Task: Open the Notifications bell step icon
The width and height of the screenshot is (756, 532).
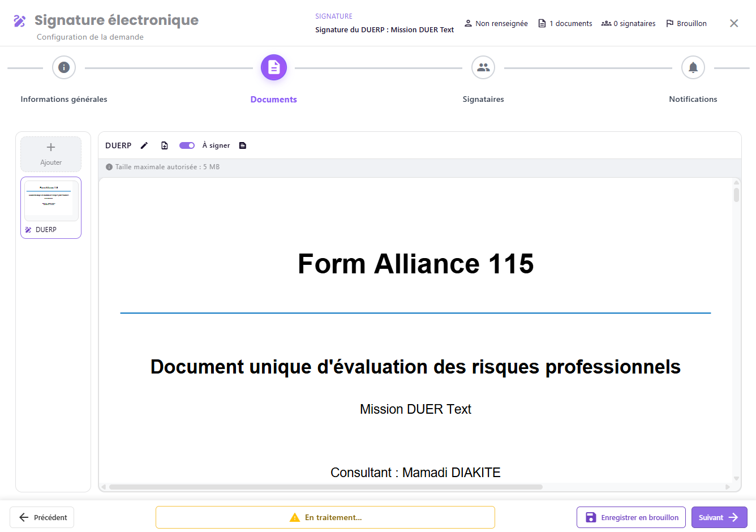Action: (x=693, y=67)
